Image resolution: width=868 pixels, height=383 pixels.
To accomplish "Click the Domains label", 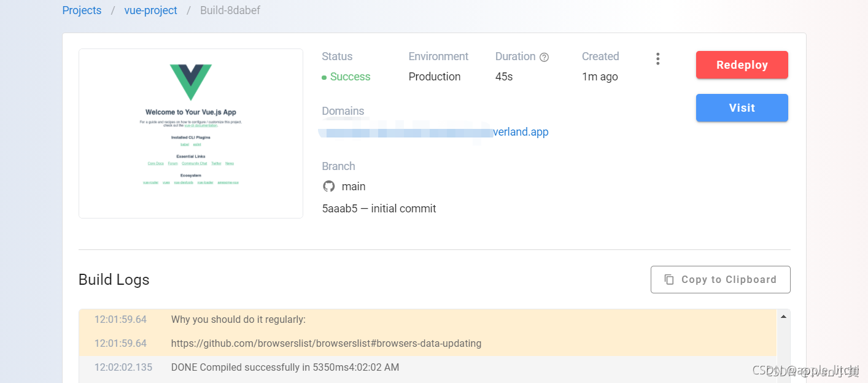I will click(x=343, y=111).
